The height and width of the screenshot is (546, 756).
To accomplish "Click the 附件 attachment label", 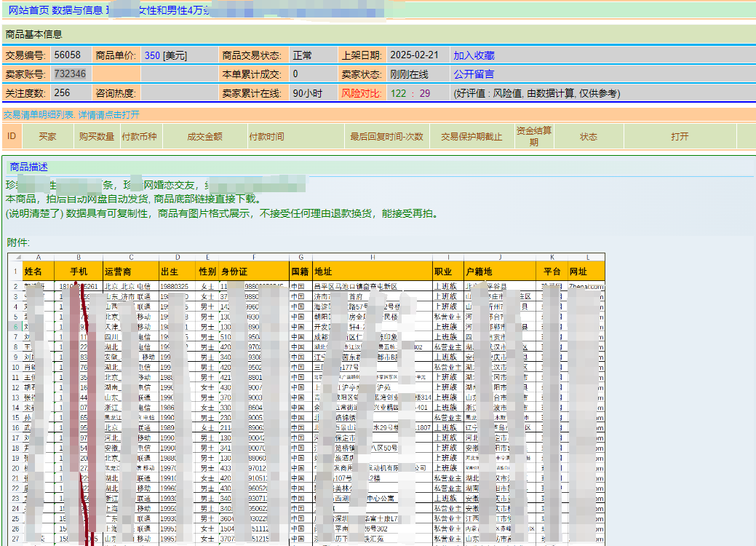I will pyautogui.click(x=18, y=242).
